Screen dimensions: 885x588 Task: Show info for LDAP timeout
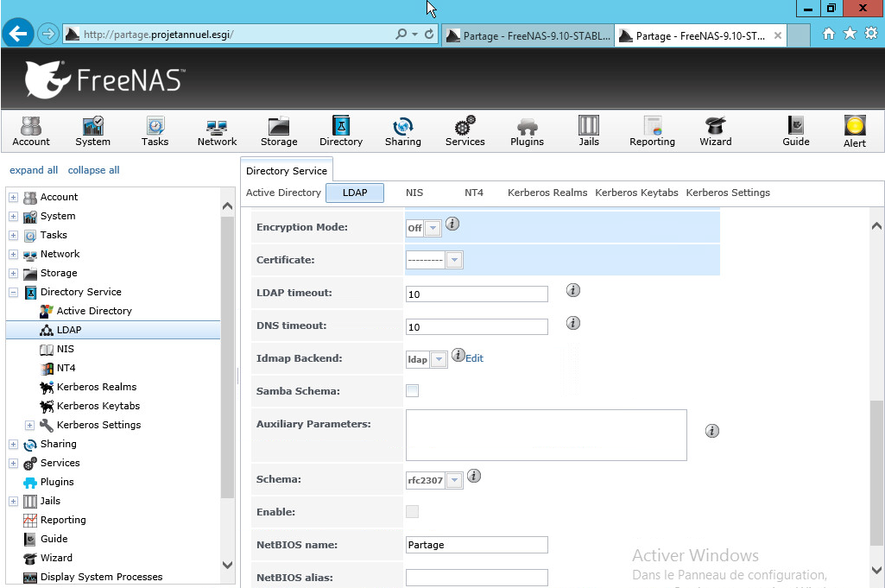[573, 290]
